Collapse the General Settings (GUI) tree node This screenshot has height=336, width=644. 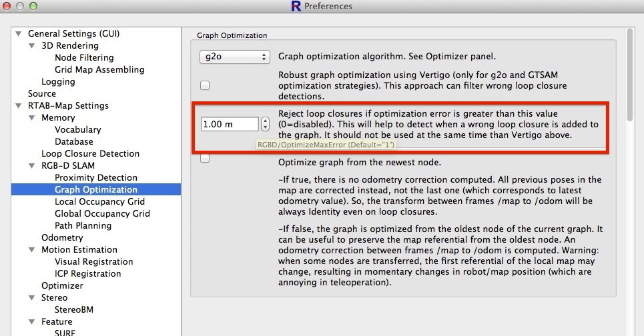[x=19, y=34]
